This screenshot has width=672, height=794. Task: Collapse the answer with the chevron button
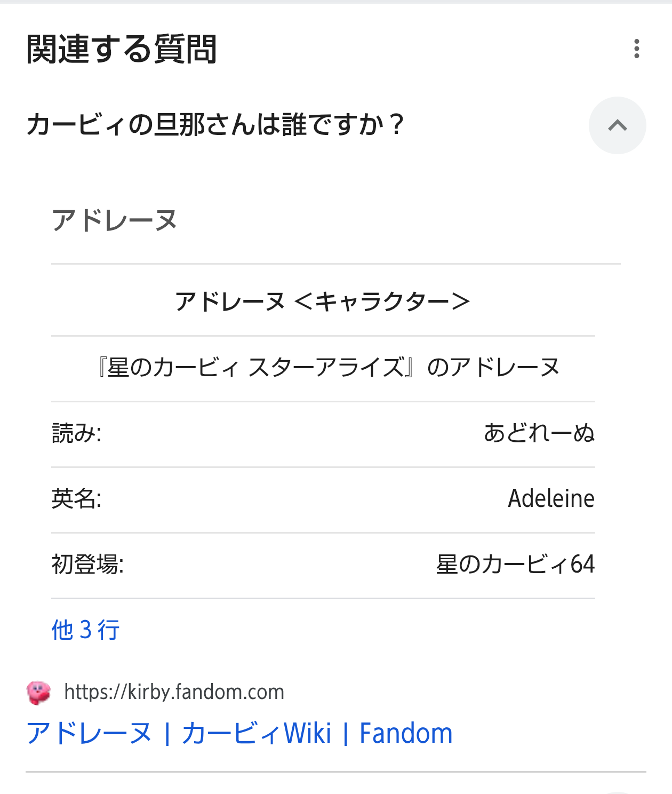[x=617, y=125]
